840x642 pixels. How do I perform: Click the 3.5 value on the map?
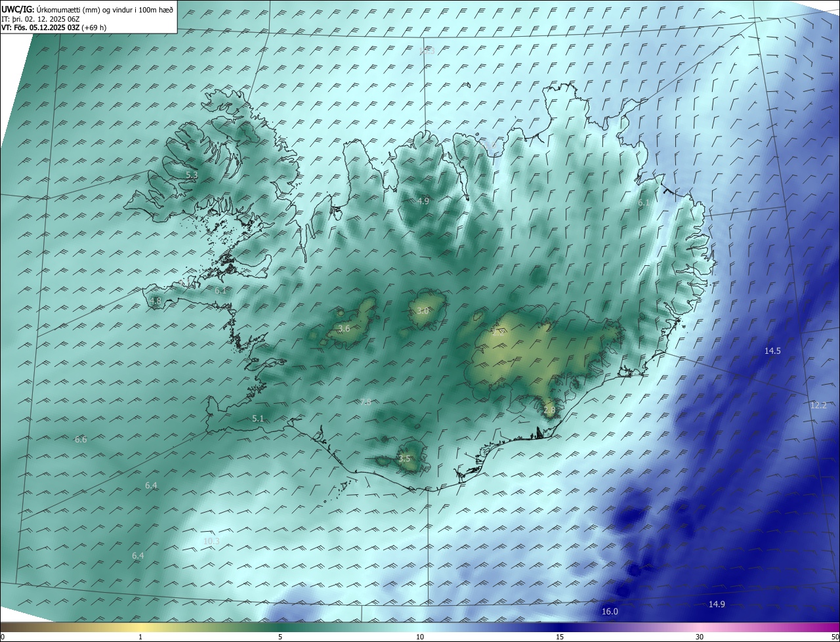tap(404, 458)
